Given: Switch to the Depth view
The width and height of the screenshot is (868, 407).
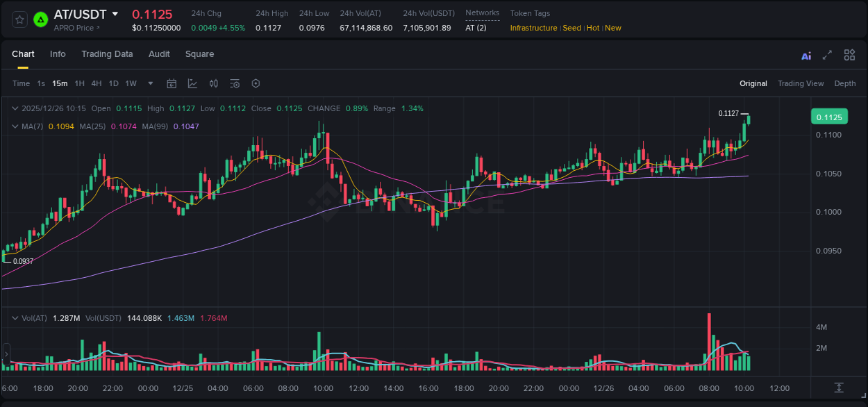Looking at the screenshot, I should click(845, 83).
